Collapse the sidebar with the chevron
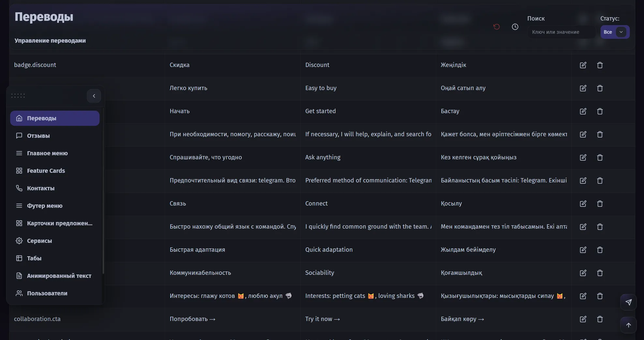This screenshot has height=340, width=644. pos(94,96)
